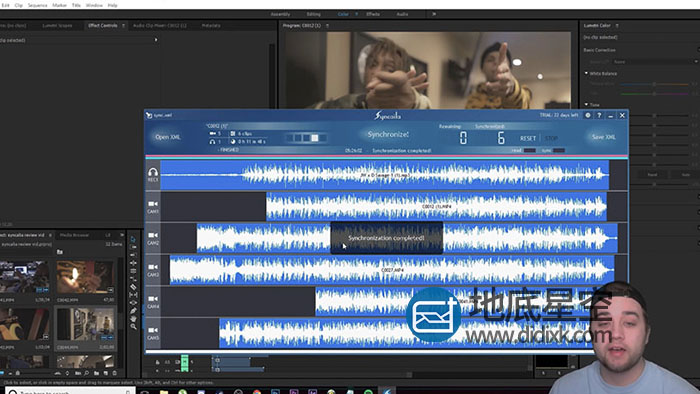Select the Ripple Edit tool
The image size is (700, 394).
133,263
